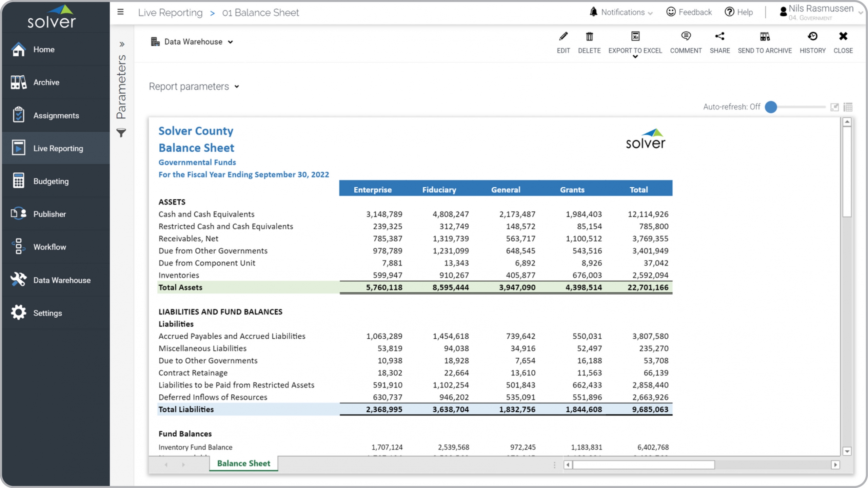Click the Feedback button
This screenshot has height=488, width=868.
coord(689,12)
